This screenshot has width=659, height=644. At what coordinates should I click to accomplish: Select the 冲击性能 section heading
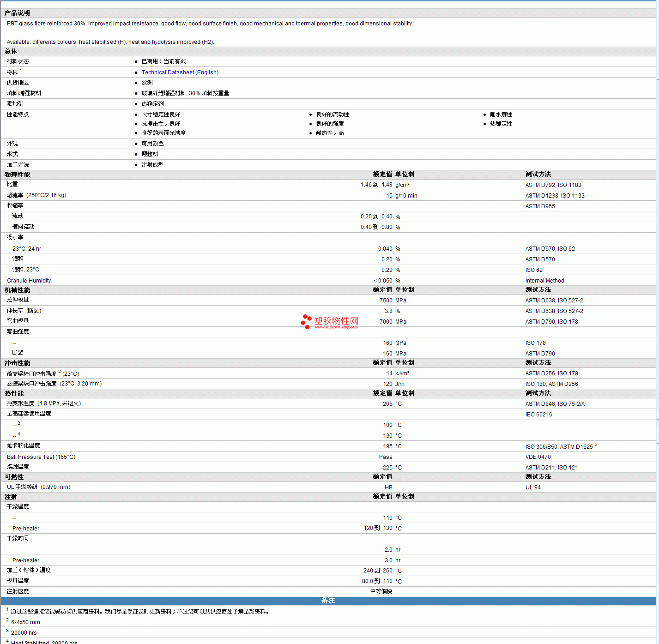(17, 363)
